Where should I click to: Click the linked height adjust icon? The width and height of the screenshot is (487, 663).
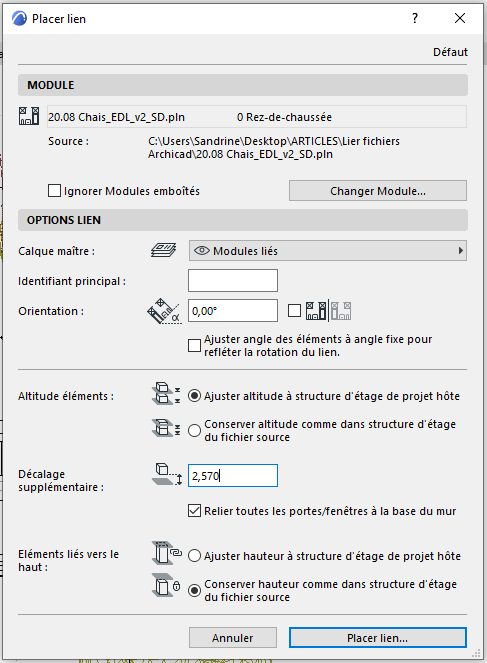pos(167,553)
